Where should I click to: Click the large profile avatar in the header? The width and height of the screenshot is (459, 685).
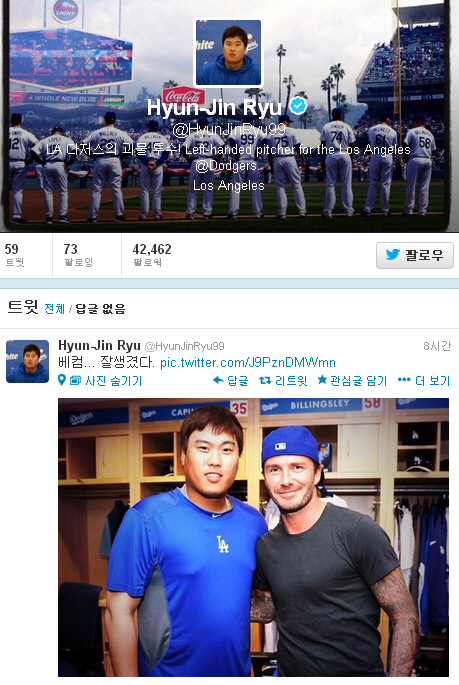pos(228,52)
